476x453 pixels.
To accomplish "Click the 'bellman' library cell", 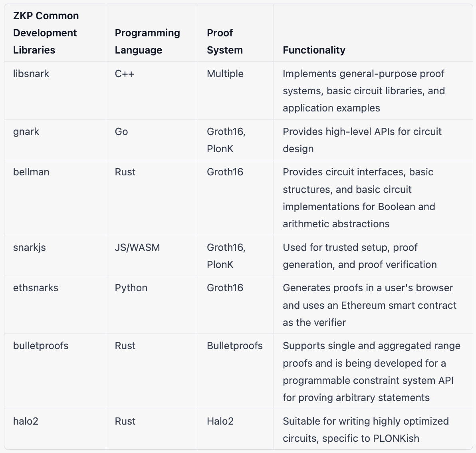I will click(x=31, y=172).
